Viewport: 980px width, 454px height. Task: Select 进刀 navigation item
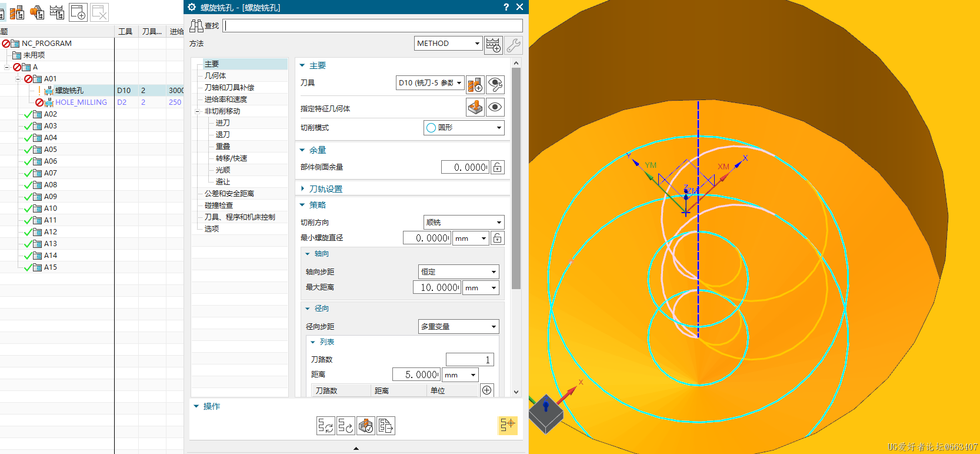pyautogui.click(x=223, y=123)
